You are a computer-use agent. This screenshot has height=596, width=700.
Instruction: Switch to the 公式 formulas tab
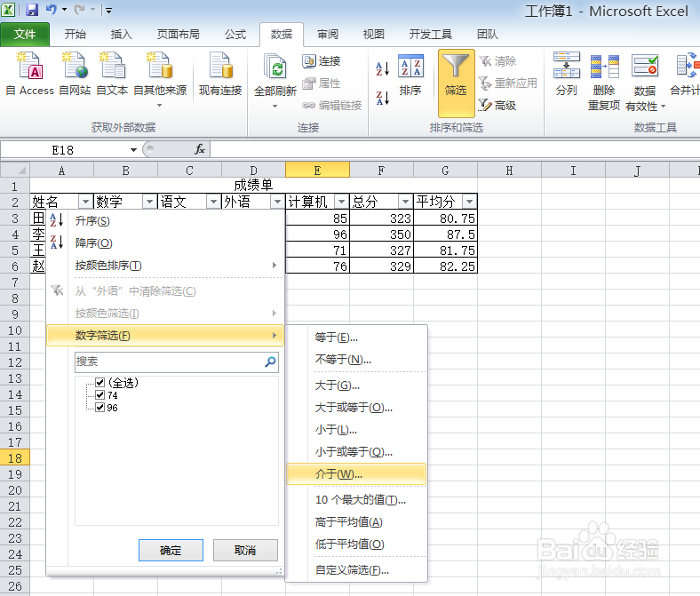click(235, 35)
